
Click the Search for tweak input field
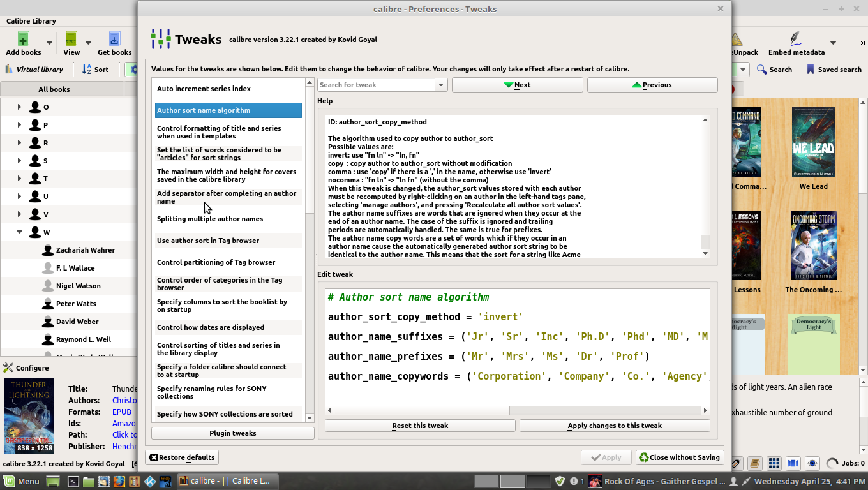377,85
